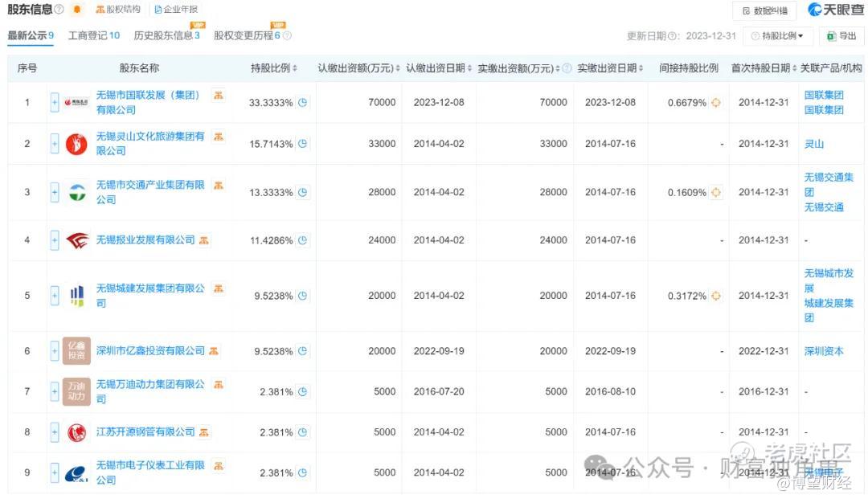
Task: Click the 天眼查 logo
Action: click(x=835, y=10)
